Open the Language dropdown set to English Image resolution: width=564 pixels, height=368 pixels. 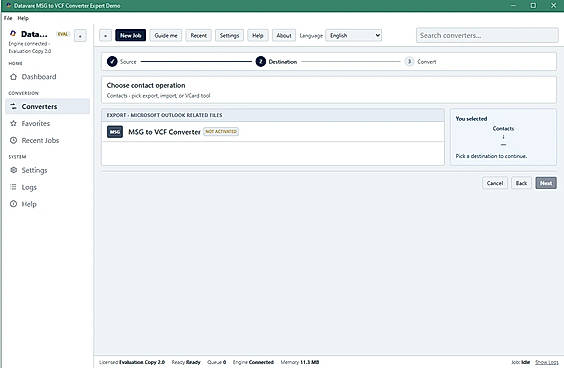click(354, 35)
